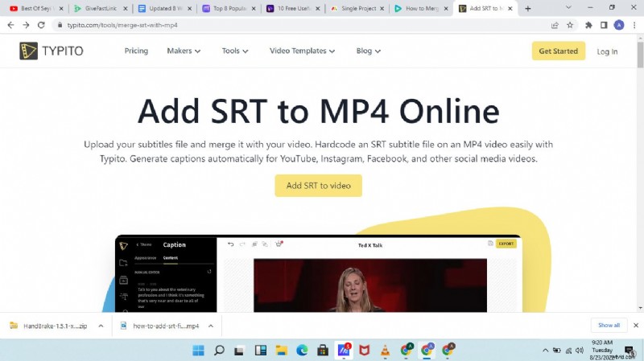Open the clock and date panel

(602, 350)
